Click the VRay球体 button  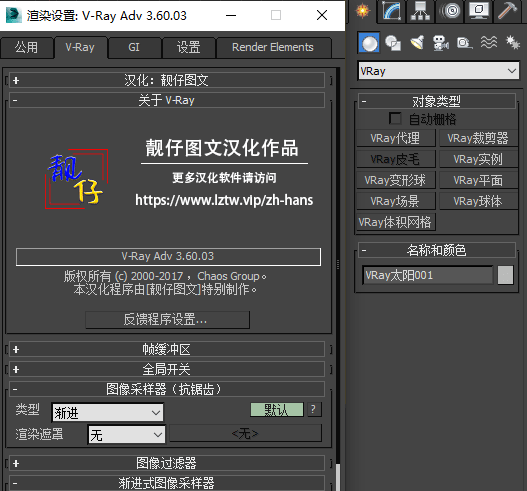(478, 201)
